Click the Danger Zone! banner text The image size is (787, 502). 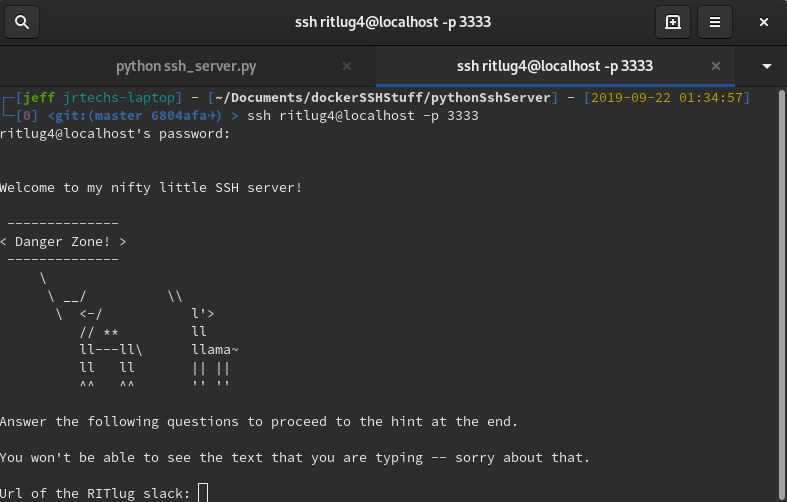coord(63,241)
